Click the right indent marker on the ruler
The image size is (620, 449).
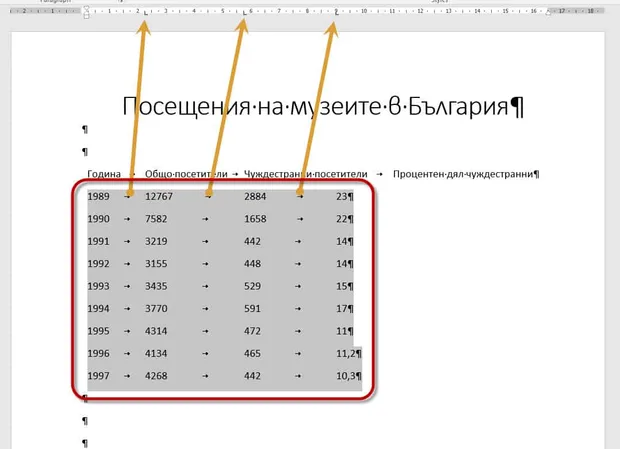548,13
